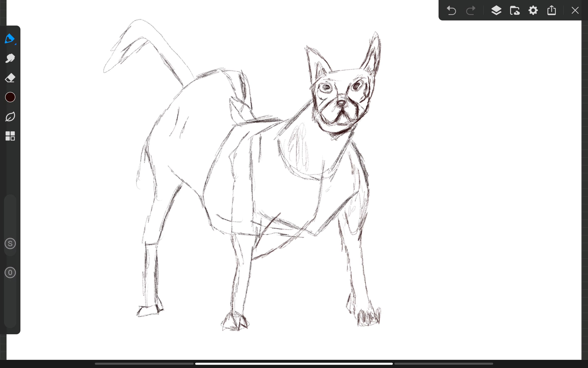Open the settings gear menu

tap(533, 10)
